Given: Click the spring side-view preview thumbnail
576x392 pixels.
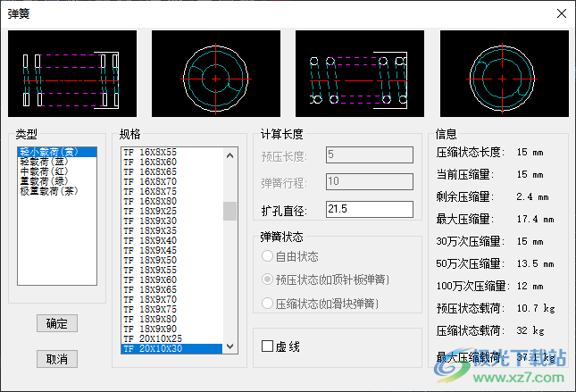Looking at the screenshot, I should tap(72, 73).
